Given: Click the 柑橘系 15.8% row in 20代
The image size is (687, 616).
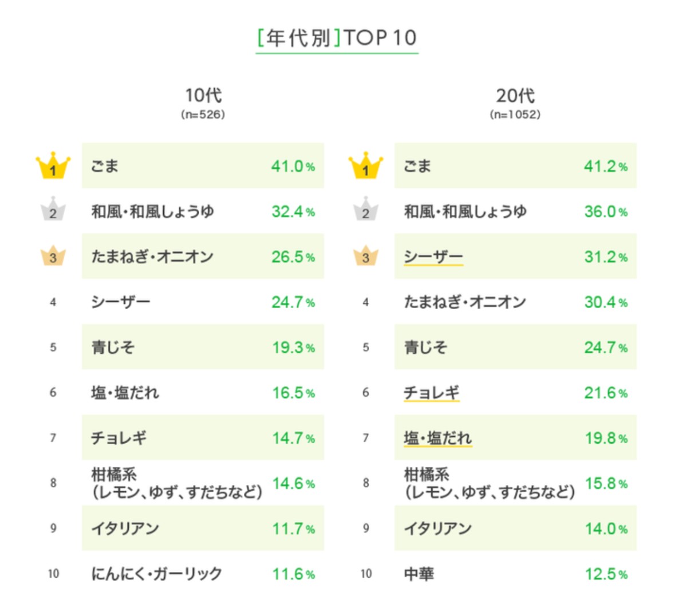Looking at the screenshot, I should [x=515, y=483].
